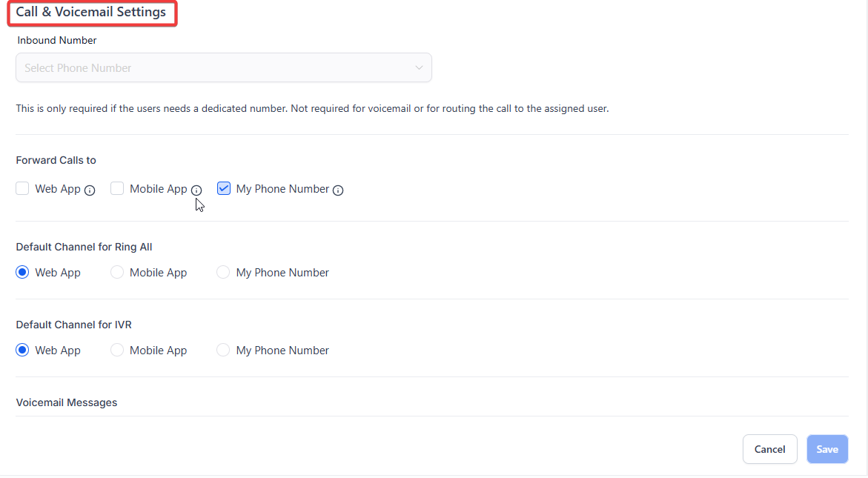Click the Forward Calls to label
The width and height of the screenshot is (868, 478).
[56, 160]
